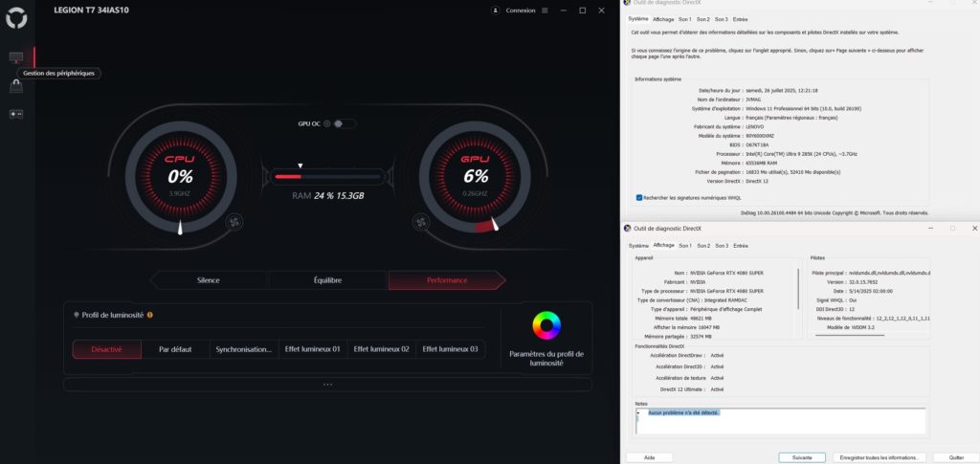
Task: Click the Connexion sign-in link
Action: click(521, 11)
